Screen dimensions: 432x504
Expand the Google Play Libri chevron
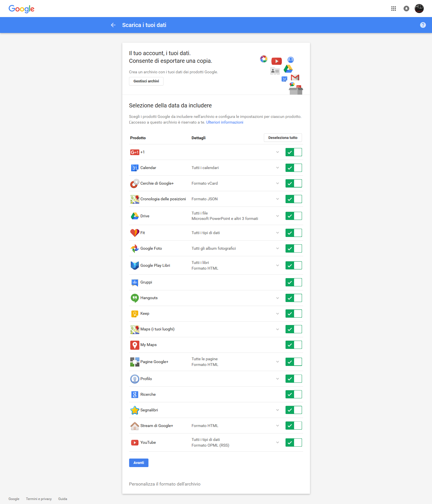278,265
